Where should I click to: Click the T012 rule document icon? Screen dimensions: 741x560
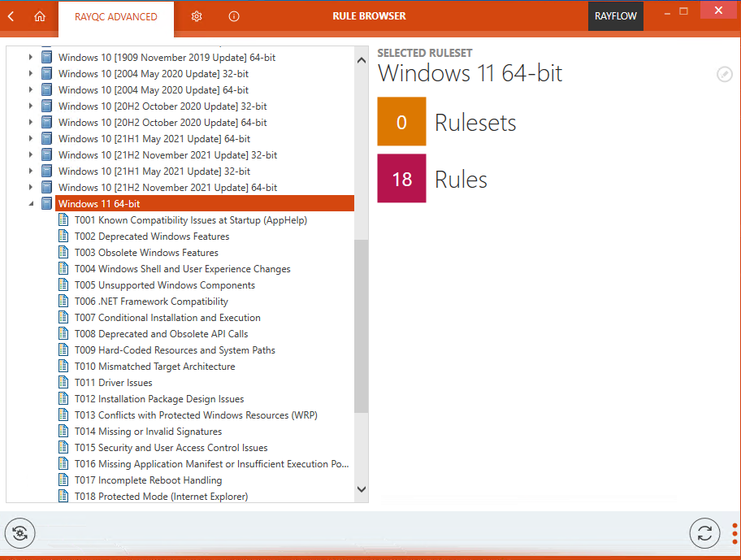click(x=63, y=399)
